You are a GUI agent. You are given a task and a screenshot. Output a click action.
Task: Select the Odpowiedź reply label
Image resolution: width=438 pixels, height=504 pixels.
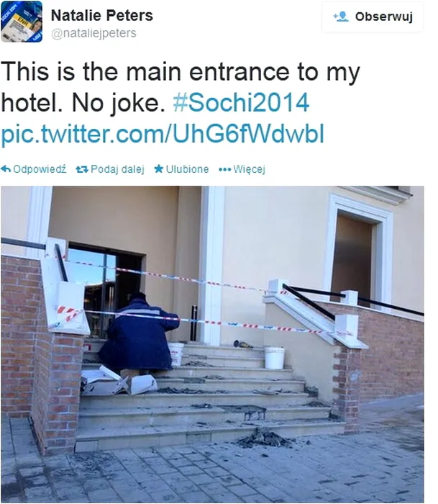(x=40, y=169)
